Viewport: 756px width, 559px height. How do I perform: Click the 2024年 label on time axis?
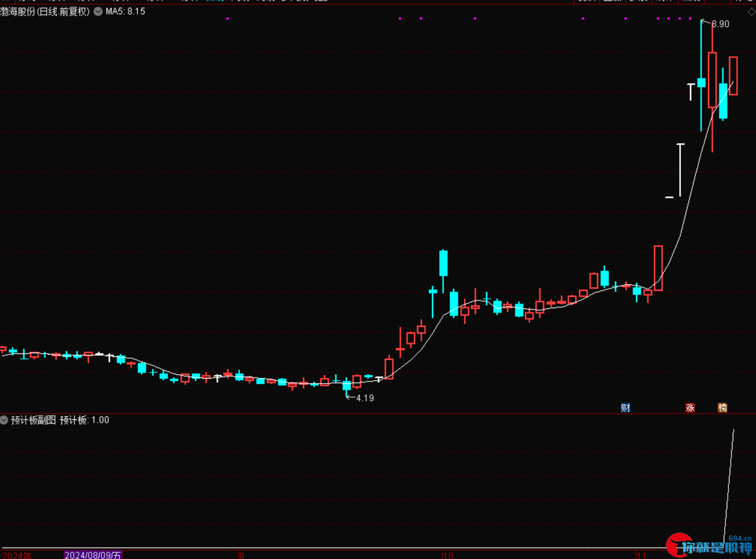[16, 555]
